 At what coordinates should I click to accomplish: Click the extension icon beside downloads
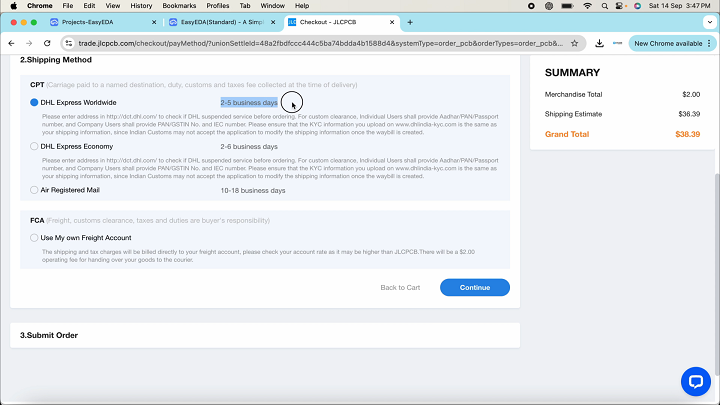coord(617,43)
